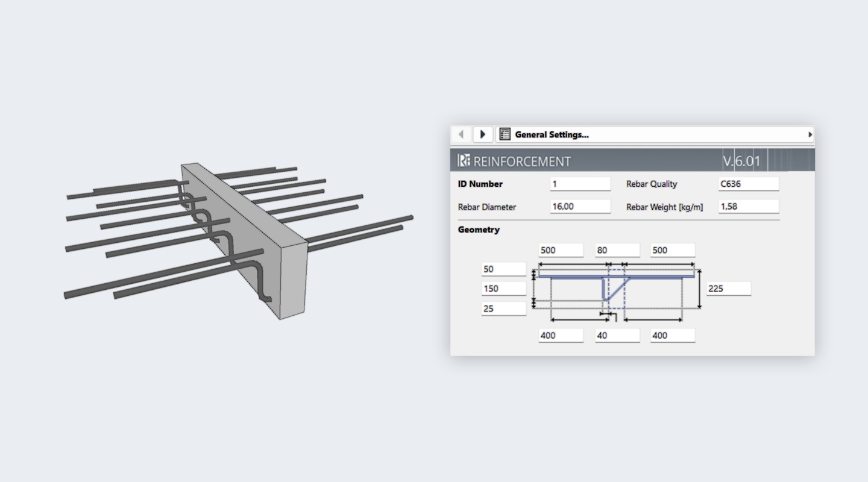Image resolution: width=868 pixels, height=482 pixels.
Task: Edit the ID Number field
Action: [x=580, y=184]
